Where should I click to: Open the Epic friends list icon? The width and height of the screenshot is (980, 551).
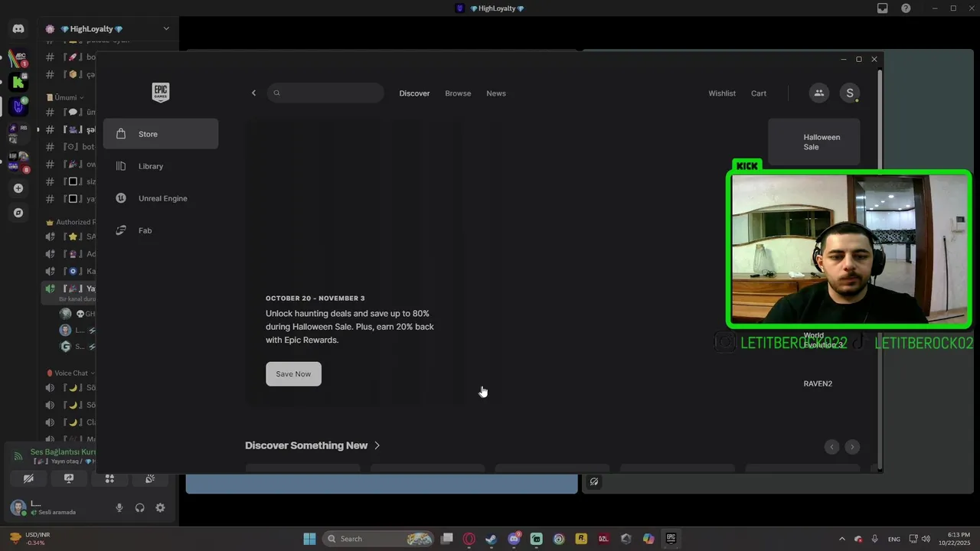point(818,93)
